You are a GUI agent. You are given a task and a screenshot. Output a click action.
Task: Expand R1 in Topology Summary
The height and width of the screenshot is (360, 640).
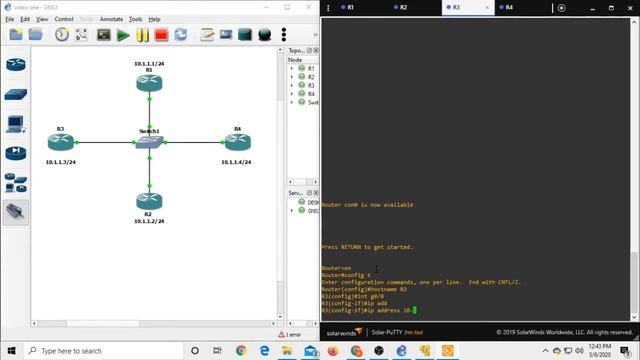(291, 68)
